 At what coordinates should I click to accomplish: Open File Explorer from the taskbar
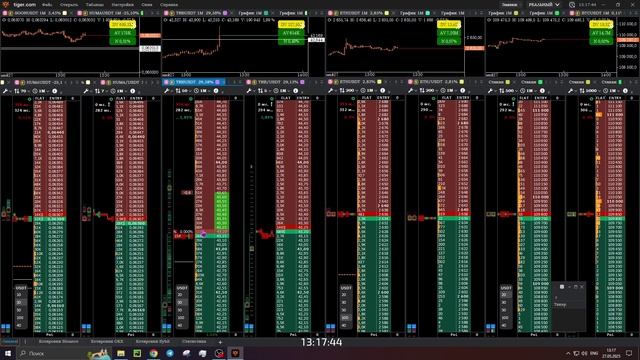(x=121, y=353)
